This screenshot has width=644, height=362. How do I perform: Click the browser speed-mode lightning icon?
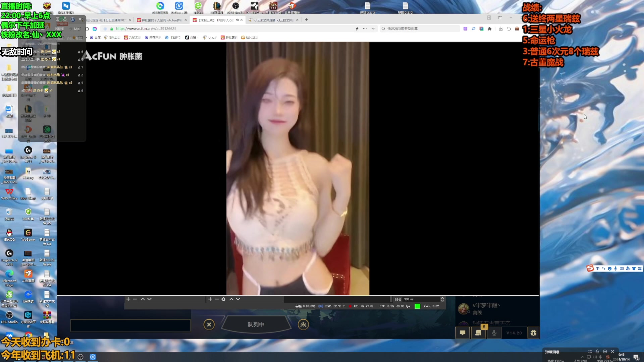click(x=357, y=29)
